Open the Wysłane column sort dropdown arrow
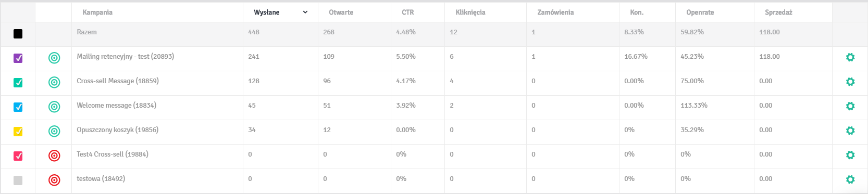Image resolution: width=868 pixels, height=194 pixels. tap(305, 12)
